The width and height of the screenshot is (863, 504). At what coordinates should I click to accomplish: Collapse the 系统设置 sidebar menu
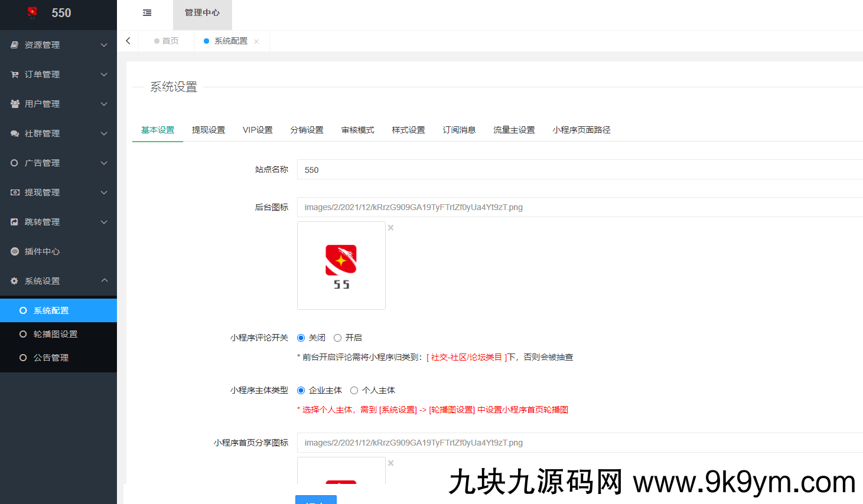(58, 281)
